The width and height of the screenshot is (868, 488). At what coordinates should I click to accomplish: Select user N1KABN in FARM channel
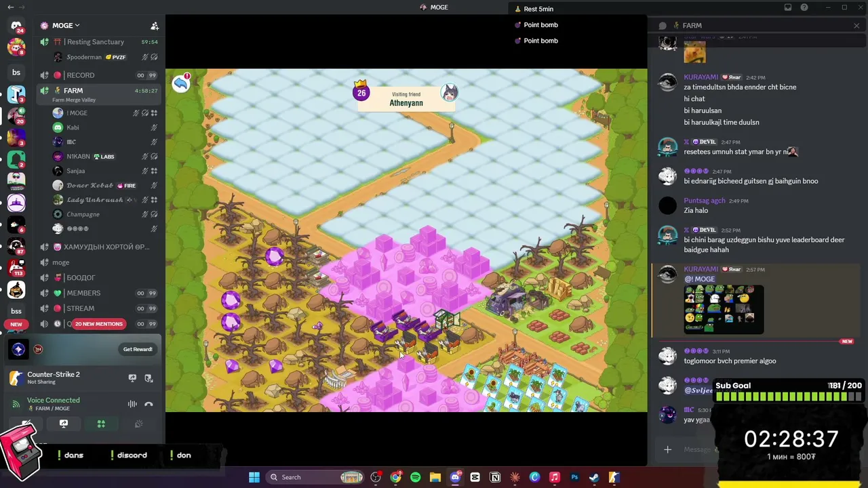coord(106,157)
